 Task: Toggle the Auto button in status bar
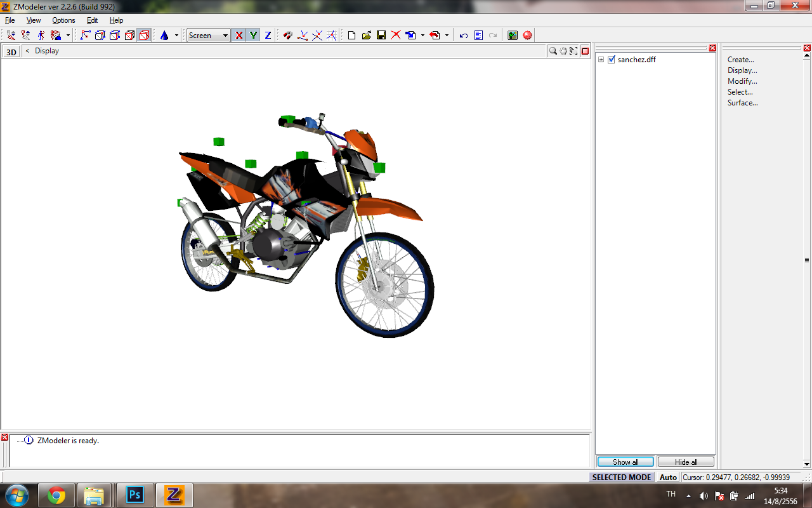(668, 478)
